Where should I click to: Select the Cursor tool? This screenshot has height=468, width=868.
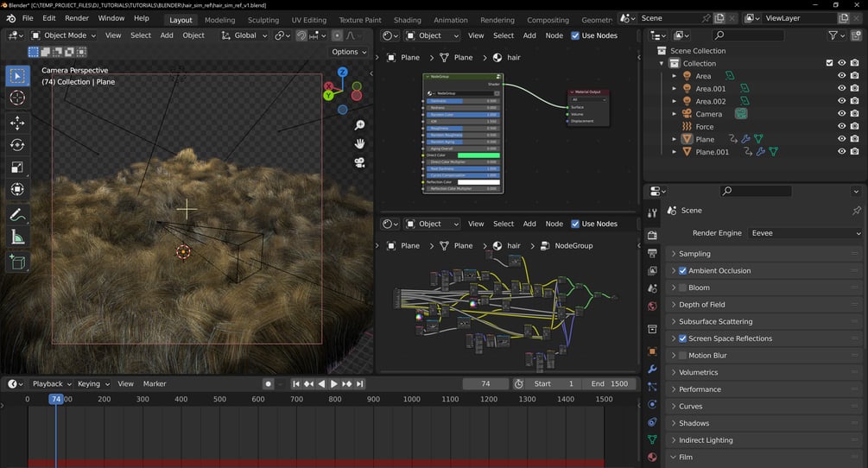coord(17,98)
